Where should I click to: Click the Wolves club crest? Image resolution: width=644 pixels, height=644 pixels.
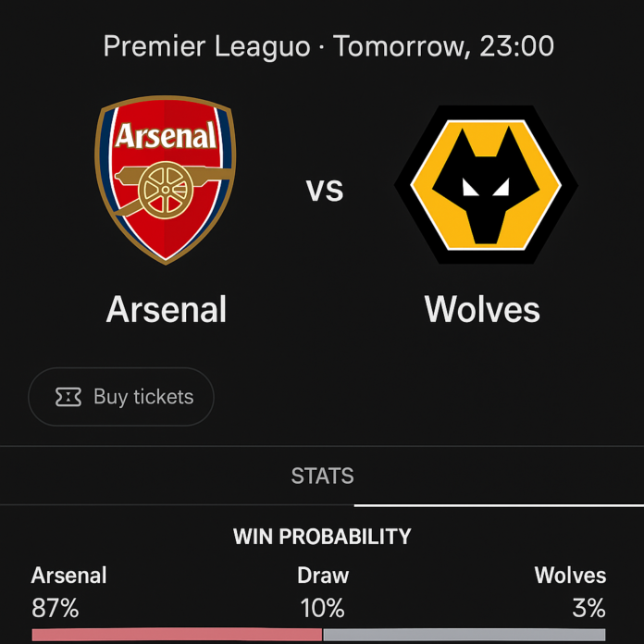tap(486, 184)
